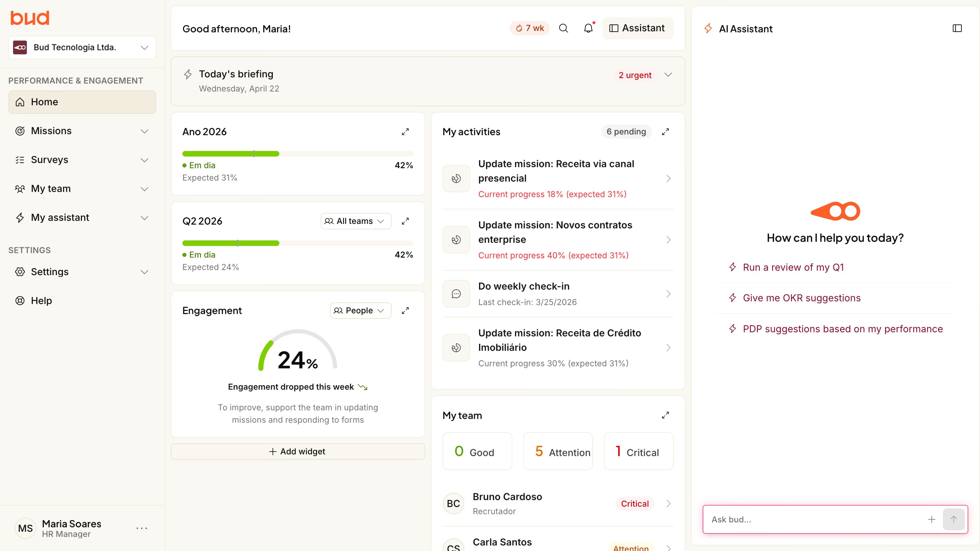Click Run a review of my Q1
The height and width of the screenshot is (551, 980).
[x=793, y=267]
